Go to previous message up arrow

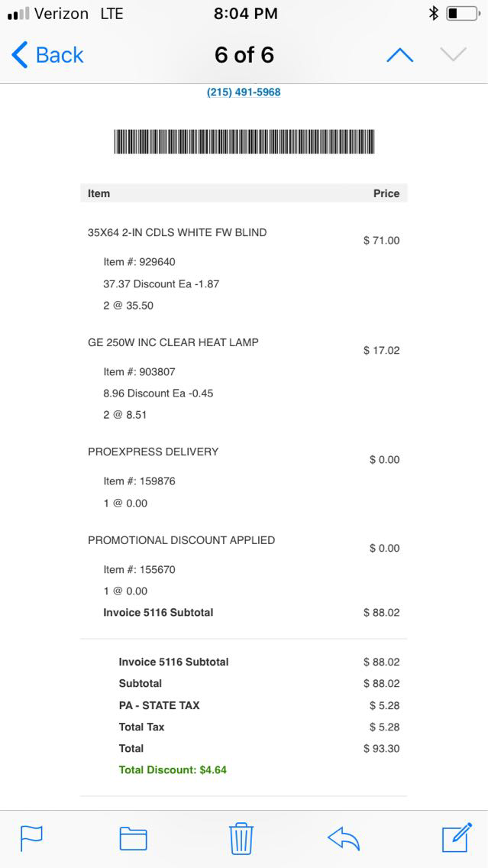point(399,55)
